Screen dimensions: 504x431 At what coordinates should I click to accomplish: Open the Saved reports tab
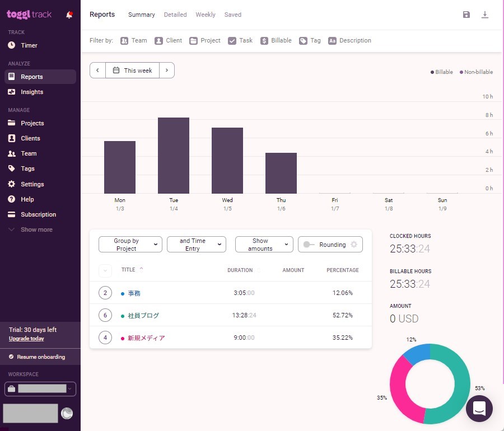click(x=233, y=15)
